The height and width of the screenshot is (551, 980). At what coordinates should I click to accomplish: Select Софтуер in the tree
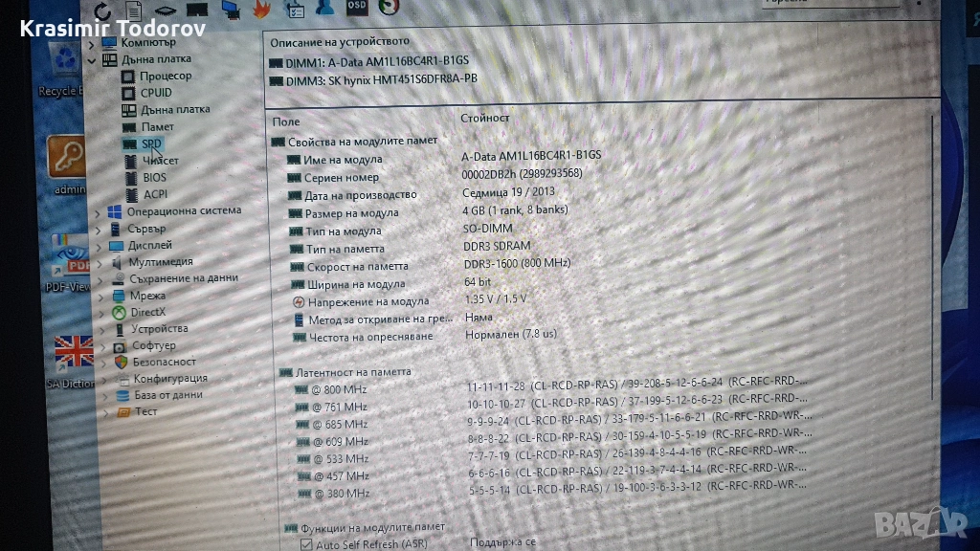154,345
